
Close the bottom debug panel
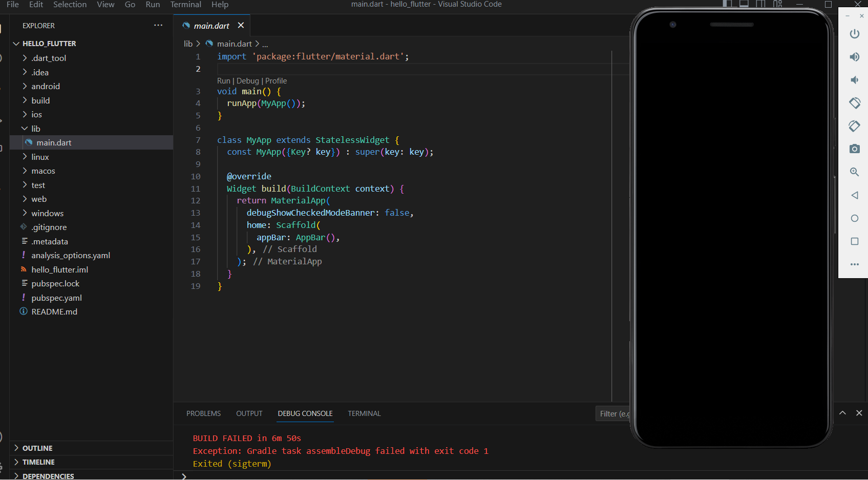pos(859,413)
